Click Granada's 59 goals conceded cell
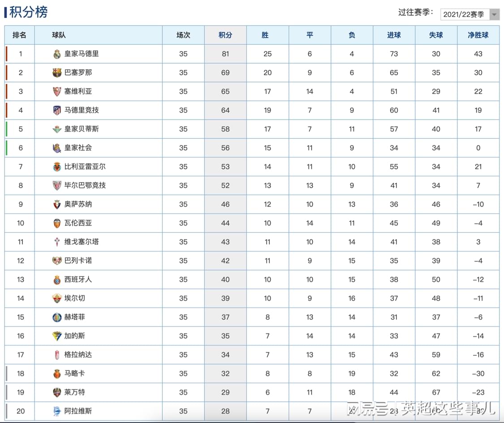 coord(436,355)
